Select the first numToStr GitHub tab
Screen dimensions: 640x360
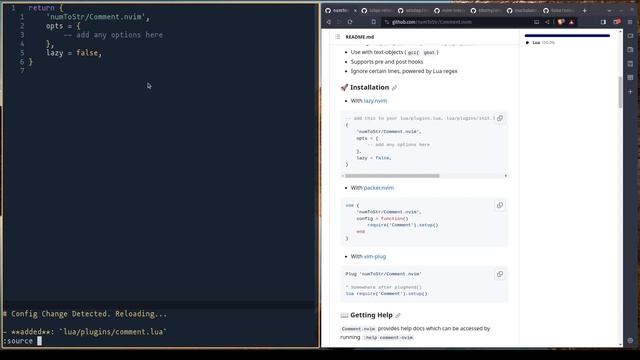340,11
